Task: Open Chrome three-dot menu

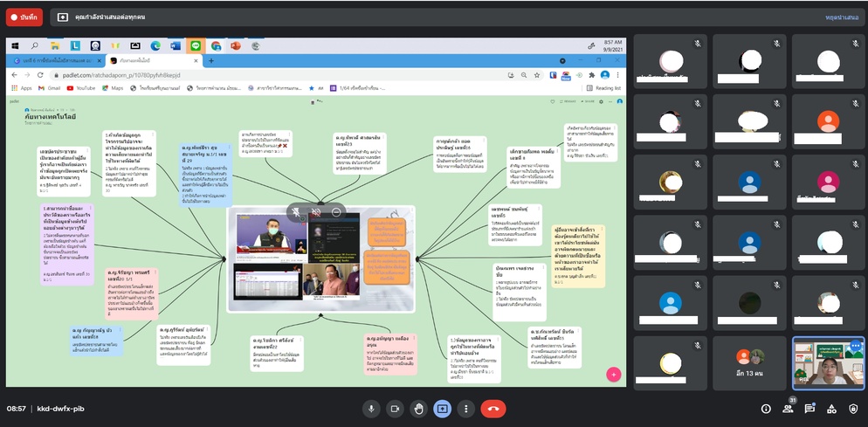Action: 617,75
